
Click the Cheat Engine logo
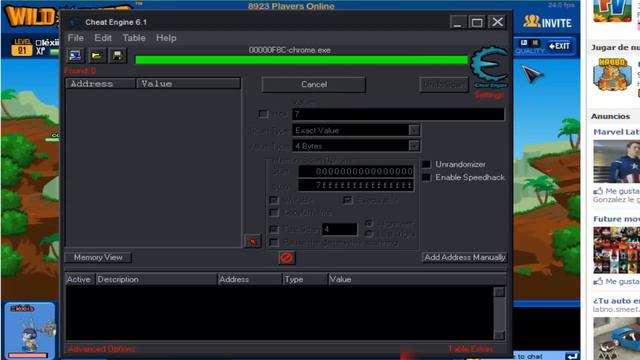coord(490,67)
